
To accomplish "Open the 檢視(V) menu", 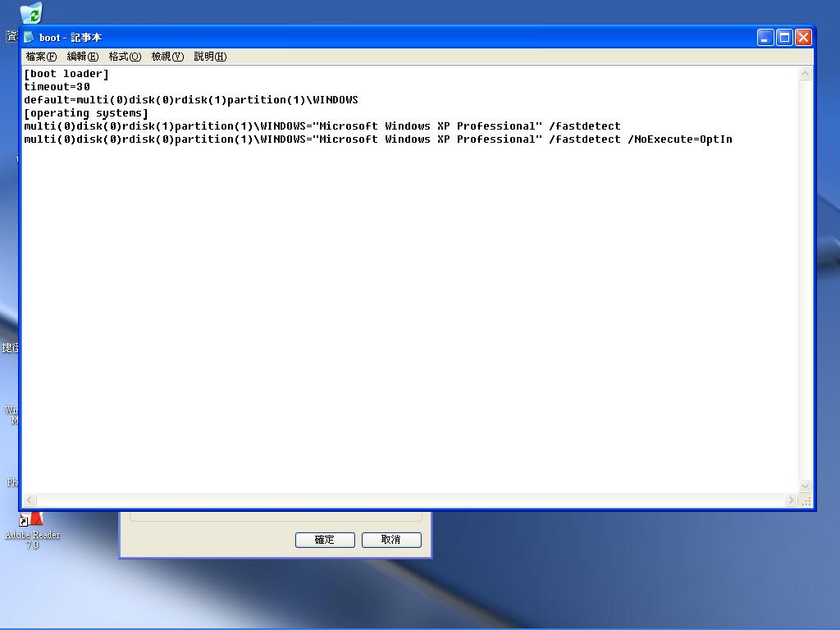I will [x=167, y=57].
